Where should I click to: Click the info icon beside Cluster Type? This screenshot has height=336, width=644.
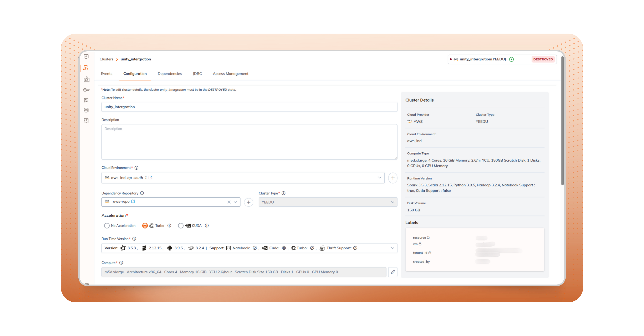point(284,193)
